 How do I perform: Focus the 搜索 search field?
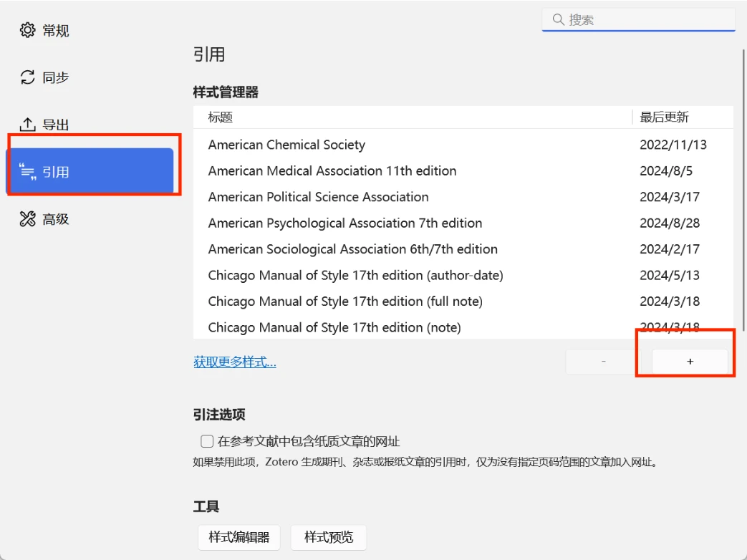point(638,19)
